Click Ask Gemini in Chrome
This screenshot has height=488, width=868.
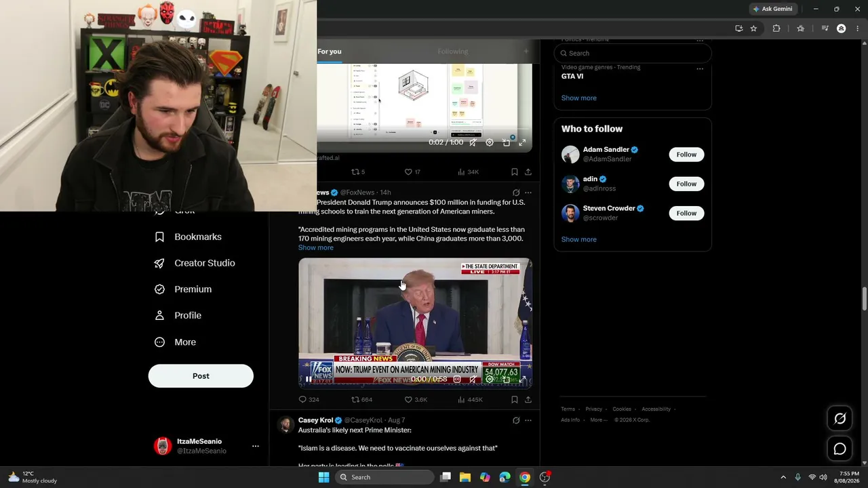[x=772, y=9]
